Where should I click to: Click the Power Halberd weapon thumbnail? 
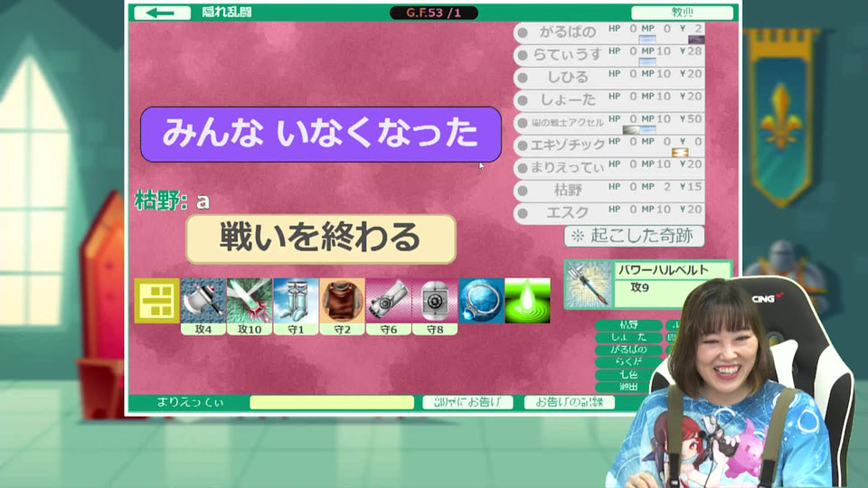point(589,285)
